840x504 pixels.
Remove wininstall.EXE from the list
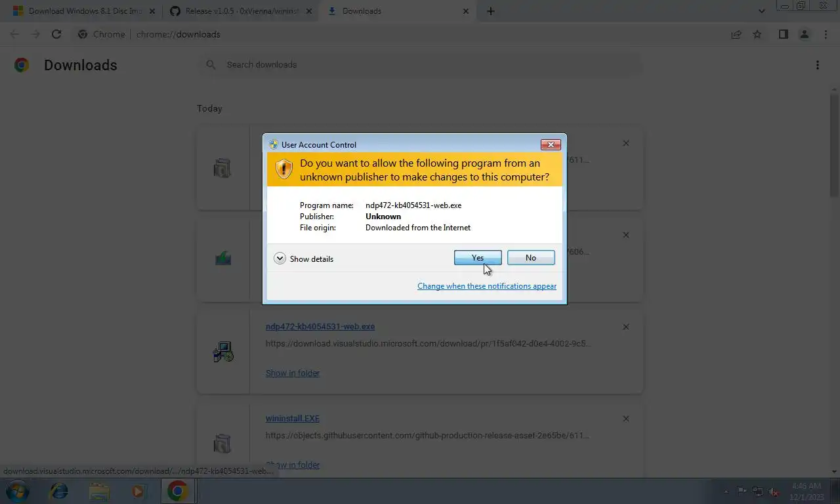click(x=626, y=419)
